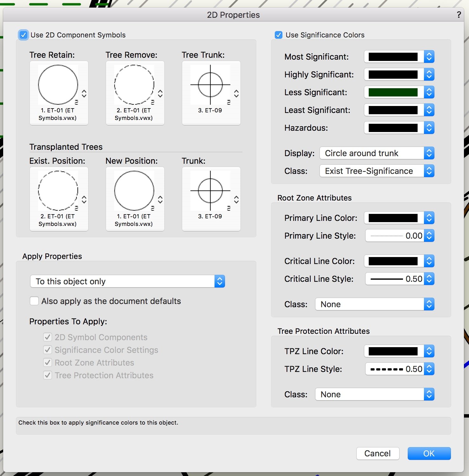Select the Exist. Position transplanted tree symbol
This screenshot has width=469, height=476.
(x=58, y=190)
